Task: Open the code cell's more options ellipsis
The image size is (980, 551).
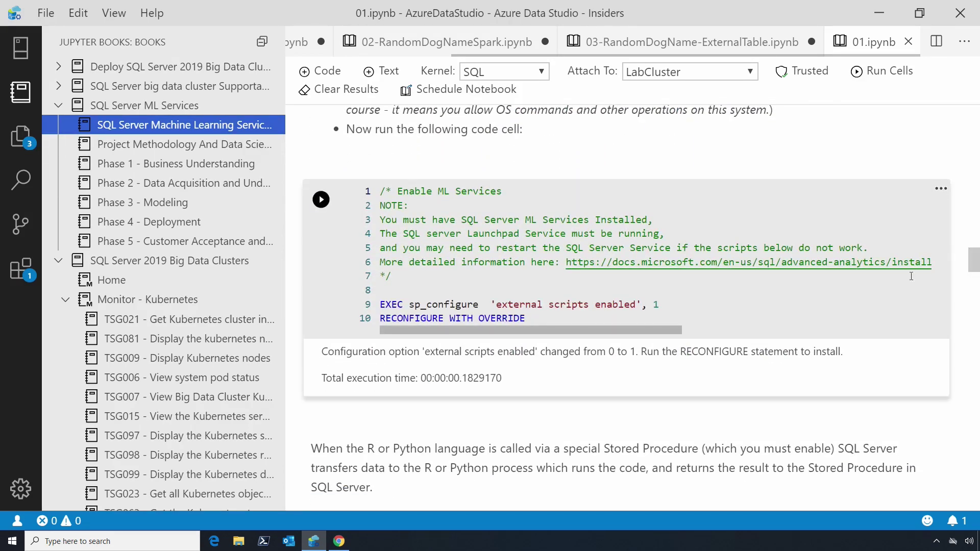Action: coord(941,189)
